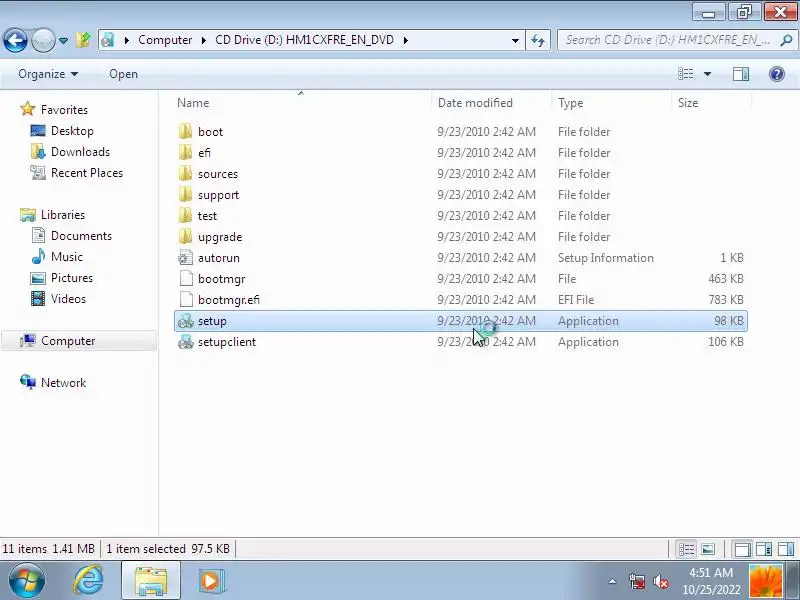Change your view icon in toolbar
The image size is (800, 600).
[x=686, y=74]
